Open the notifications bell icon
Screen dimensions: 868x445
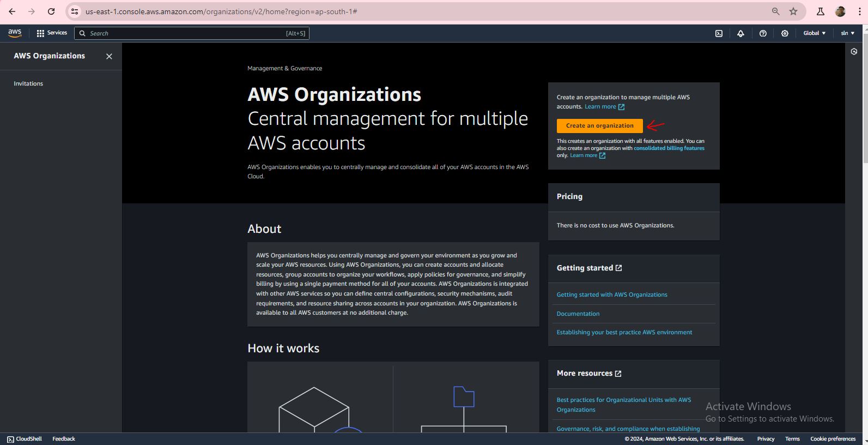[740, 33]
